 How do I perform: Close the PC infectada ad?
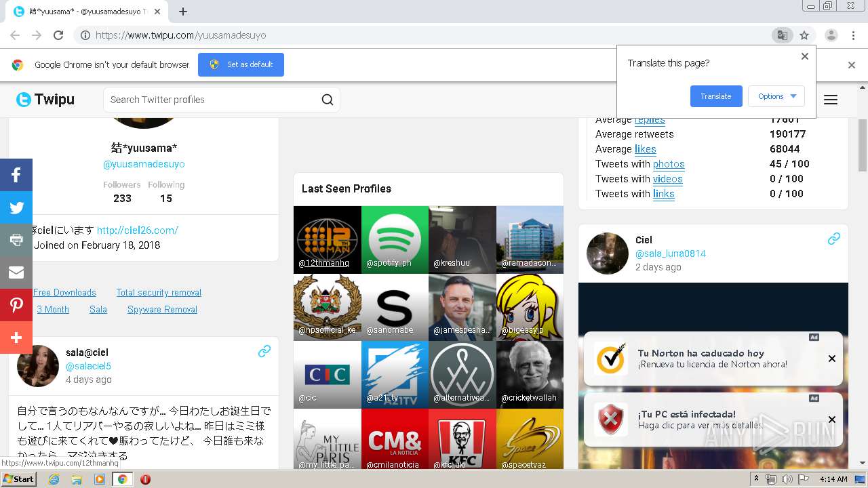click(832, 420)
